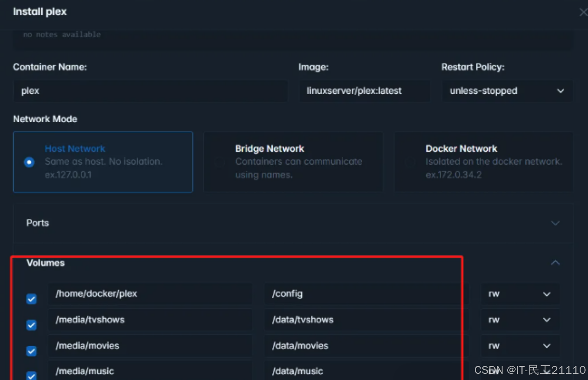Click the 'Network Mode' label
The height and width of the screenshot is (380, 588).
45,119
